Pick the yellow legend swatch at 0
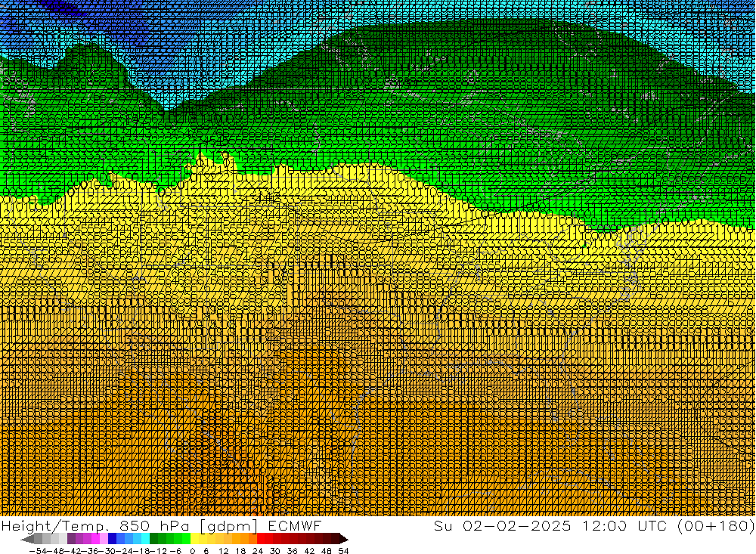 pos(195,539)
